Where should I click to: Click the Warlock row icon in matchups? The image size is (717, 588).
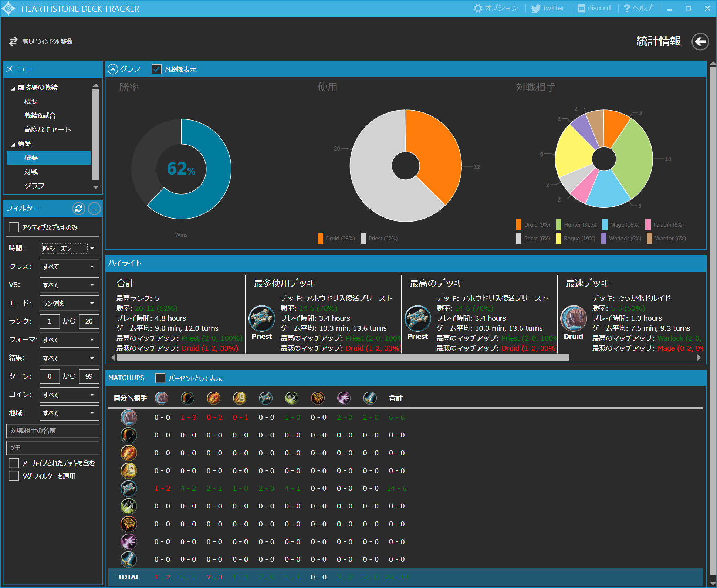point(129,542)
